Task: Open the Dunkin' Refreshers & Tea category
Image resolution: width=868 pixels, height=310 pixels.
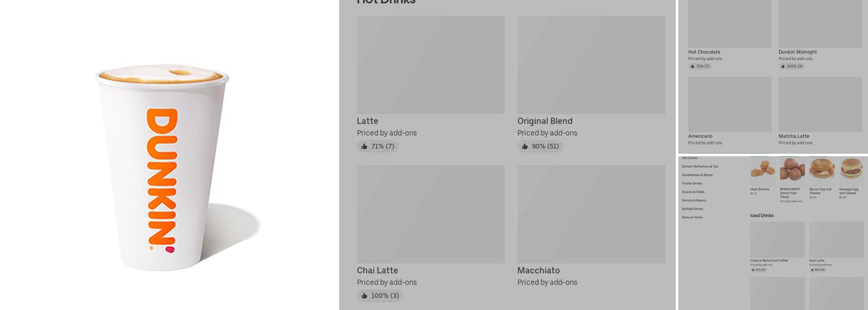Action: 700,167
